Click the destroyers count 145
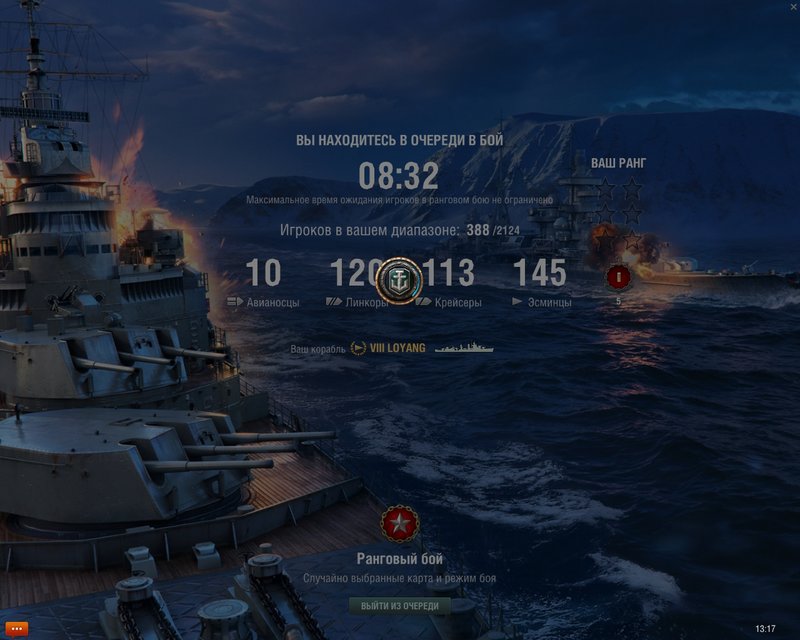Image resolution: width=800 pixels, height=640 pixels. coord(540,273)
